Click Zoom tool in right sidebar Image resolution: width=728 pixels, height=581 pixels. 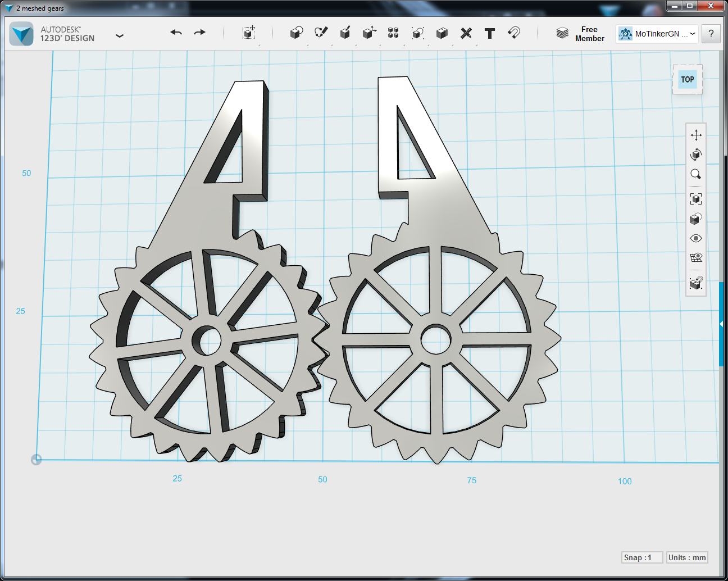point(695,174)
